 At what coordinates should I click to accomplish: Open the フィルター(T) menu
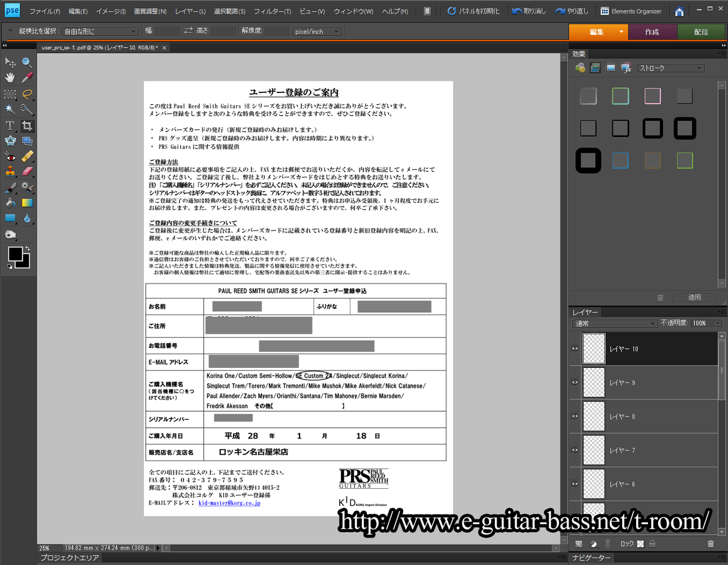point(272,11)
